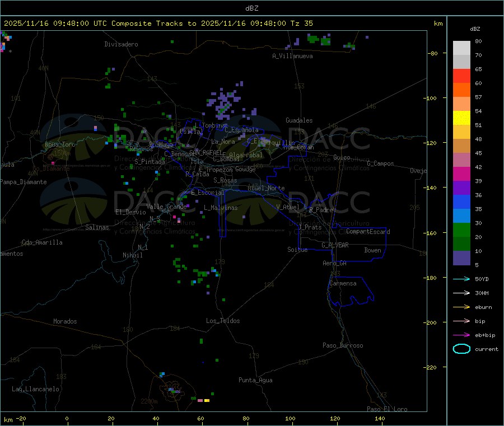Image resolution: width=504 pixels, height=426 pixels.
Task: Click the white 30HM arrow legend icon
Action: click(461, 293)
